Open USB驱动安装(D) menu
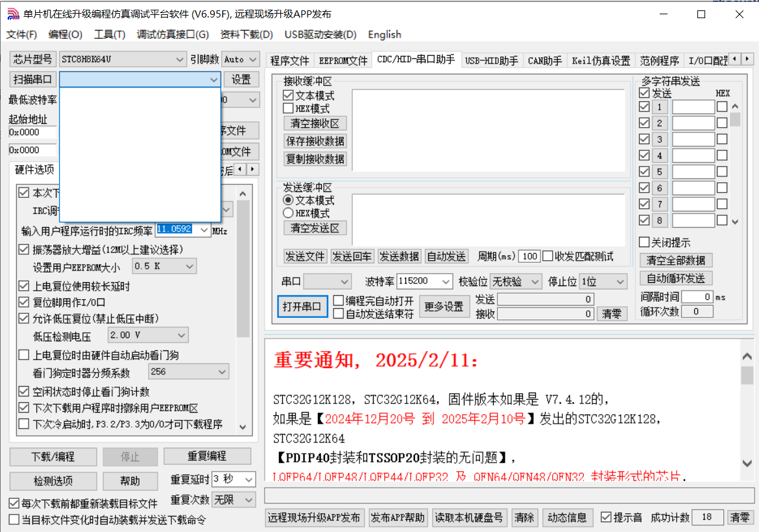 [x=320, y=34]
